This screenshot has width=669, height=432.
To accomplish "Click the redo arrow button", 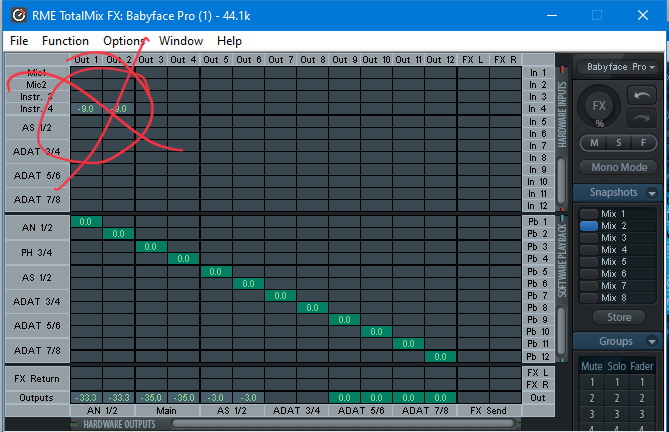I will tap(641, 119).
